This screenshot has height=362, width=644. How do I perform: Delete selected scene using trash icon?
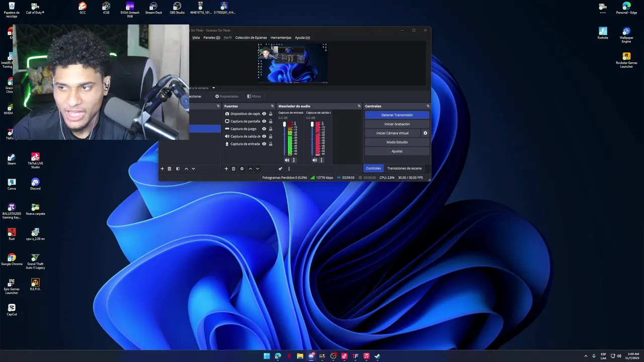pyautogui.click(x=170, y=168)
